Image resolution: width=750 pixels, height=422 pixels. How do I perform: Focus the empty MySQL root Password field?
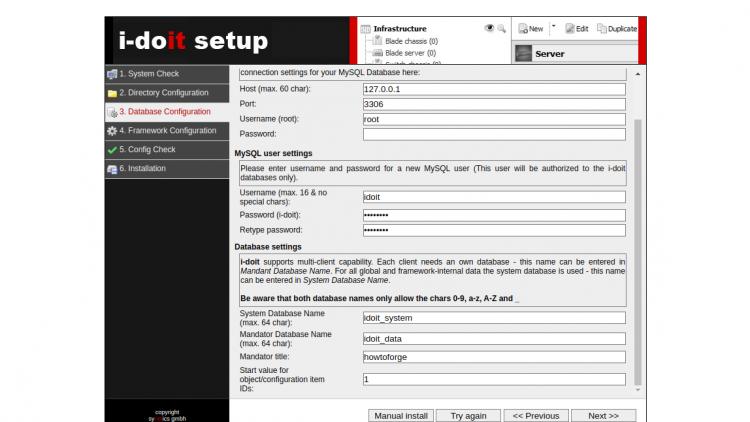point(493,134)
